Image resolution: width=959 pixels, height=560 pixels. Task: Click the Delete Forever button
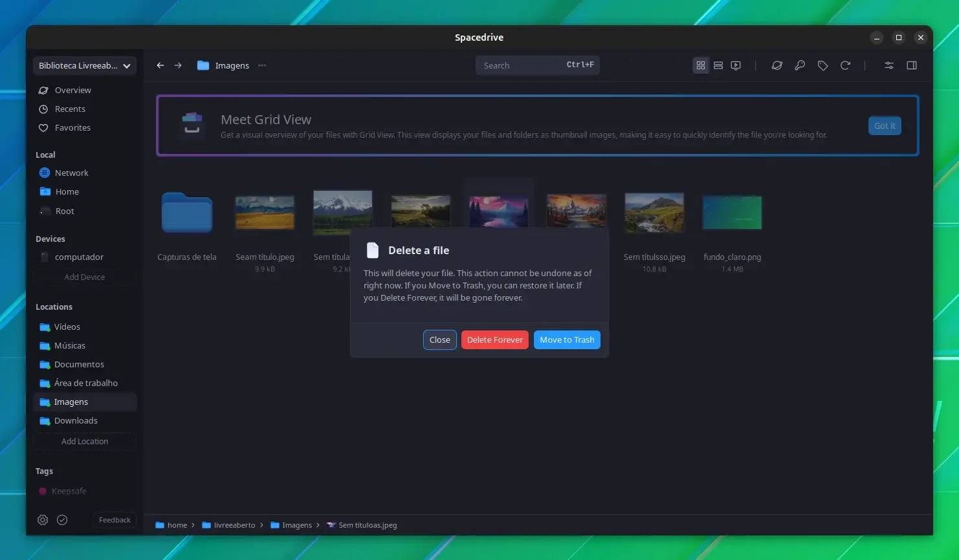[x=495, y=340]
